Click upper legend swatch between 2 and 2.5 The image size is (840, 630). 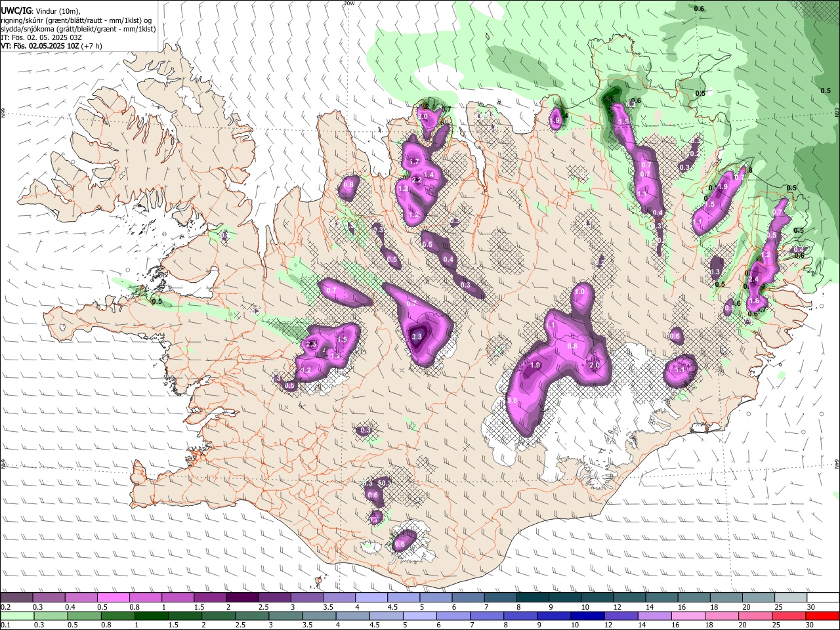[242, 598]
